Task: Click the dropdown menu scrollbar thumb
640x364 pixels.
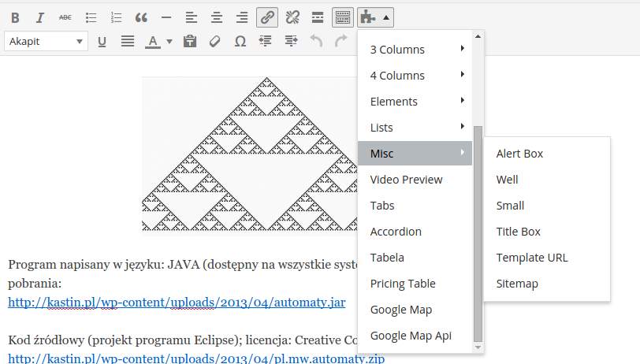Action: [x=478, y=234]
